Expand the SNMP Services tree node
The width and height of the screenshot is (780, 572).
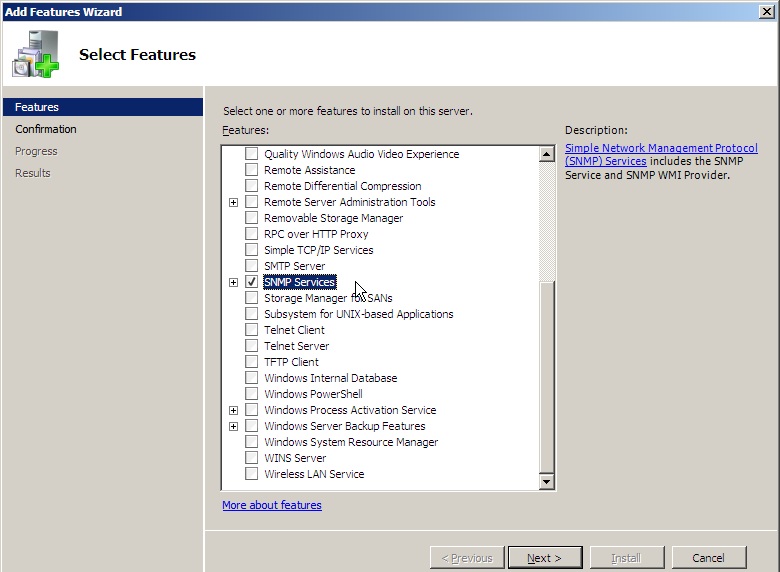pyautogui.click(x=234, y=282)
